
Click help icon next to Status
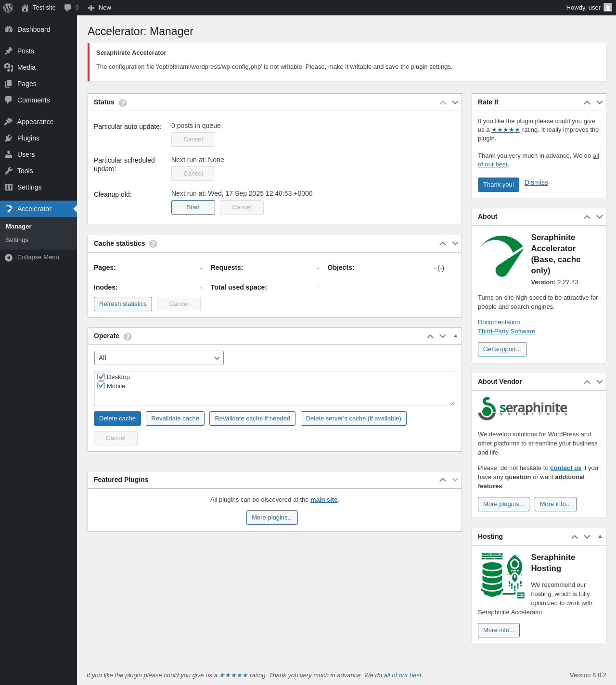pos(123,102)
